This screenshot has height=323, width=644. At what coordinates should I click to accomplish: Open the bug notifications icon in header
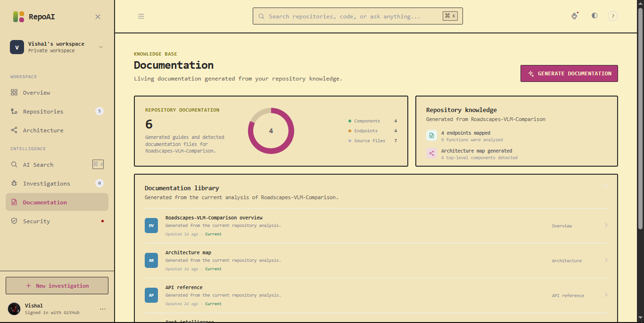(574, 16)
